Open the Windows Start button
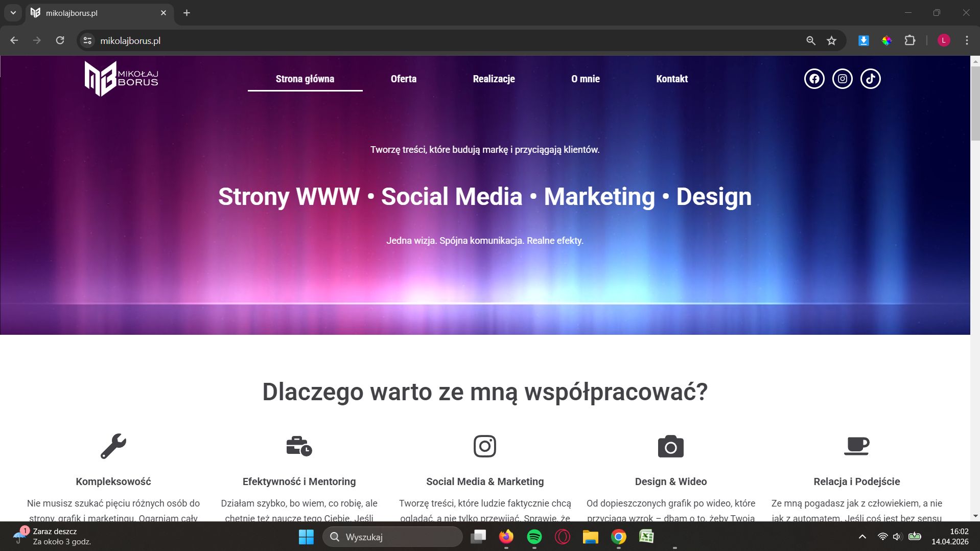 pyautogui.click(x=306, y=537)
